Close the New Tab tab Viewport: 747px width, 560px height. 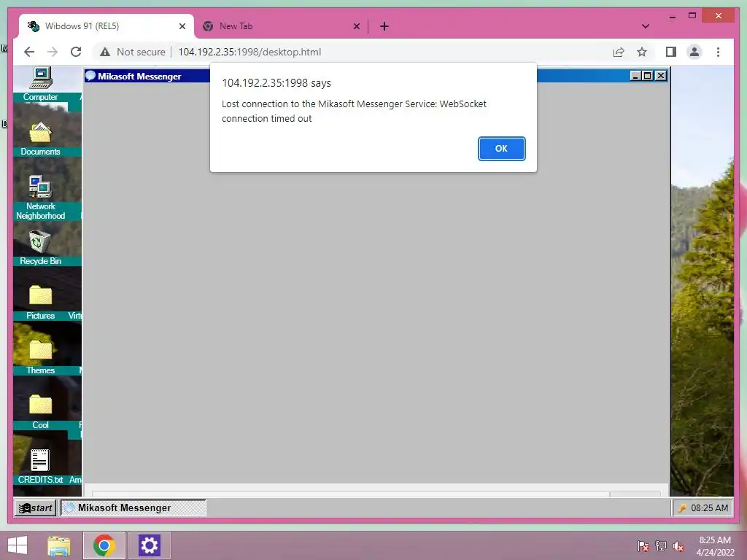pos(356,26)
